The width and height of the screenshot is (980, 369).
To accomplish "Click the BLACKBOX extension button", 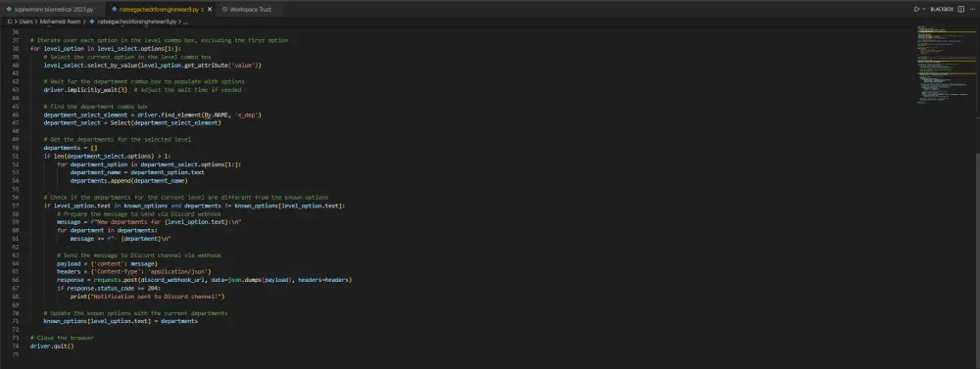I will pyautogui.click(x=942, y=10).
